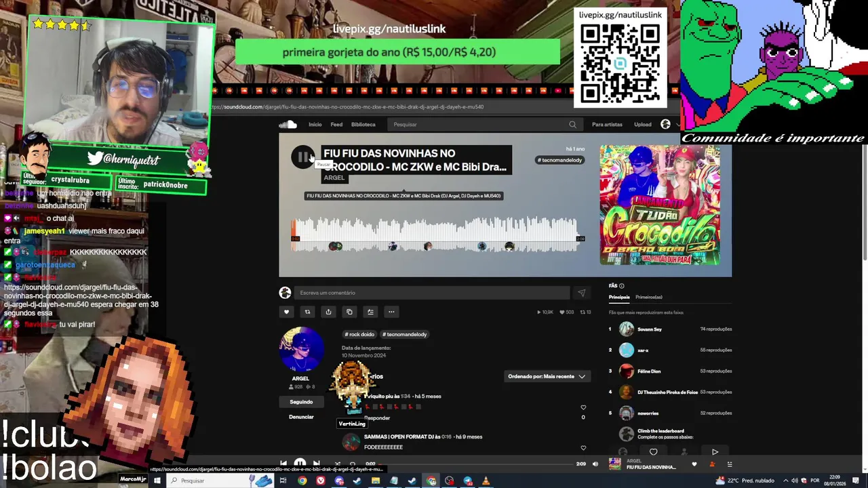Open 'Ordenado por: Mais recente' dropdown

(x=547, y=376)
